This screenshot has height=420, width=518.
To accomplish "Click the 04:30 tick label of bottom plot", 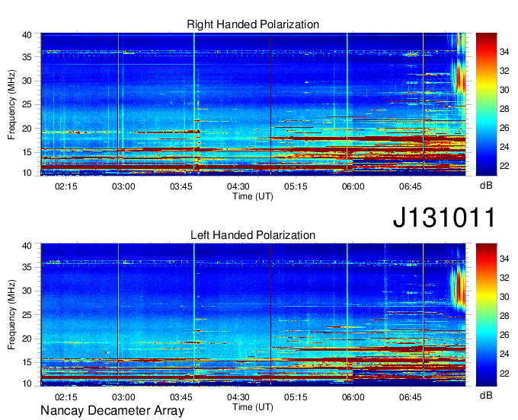I will tap(238, 397).
